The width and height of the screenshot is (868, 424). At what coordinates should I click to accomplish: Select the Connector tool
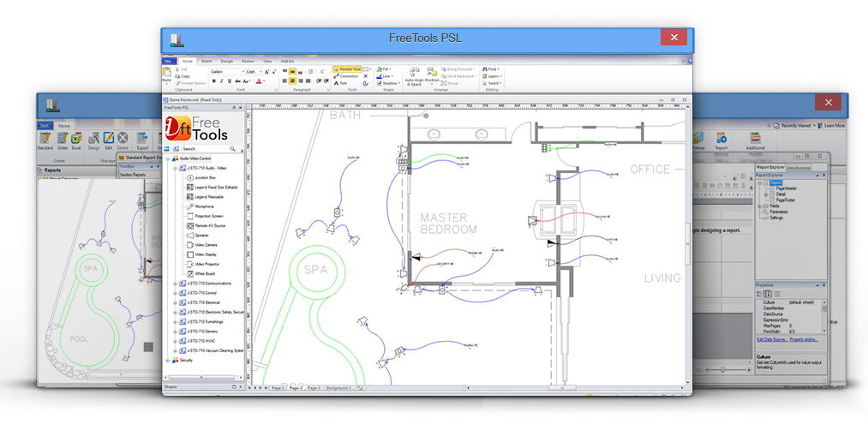[346, 76]
